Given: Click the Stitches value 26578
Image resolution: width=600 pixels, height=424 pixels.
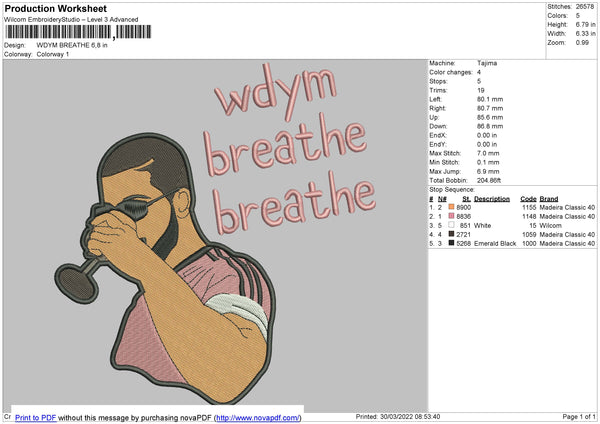Looking at the screenshot, I should [585, 7].
